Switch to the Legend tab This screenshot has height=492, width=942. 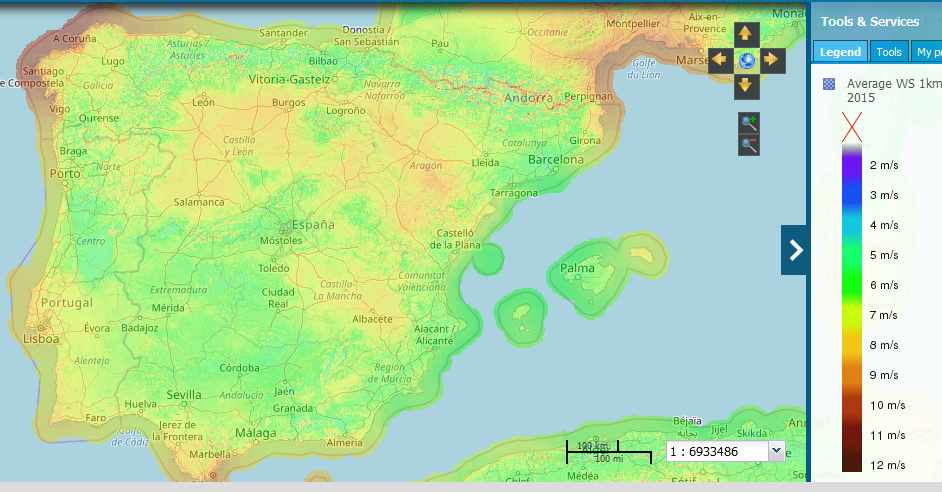[x=840, y=52]
